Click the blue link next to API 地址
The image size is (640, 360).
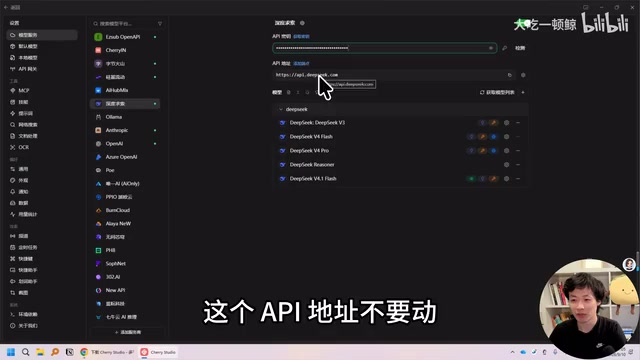301,64
